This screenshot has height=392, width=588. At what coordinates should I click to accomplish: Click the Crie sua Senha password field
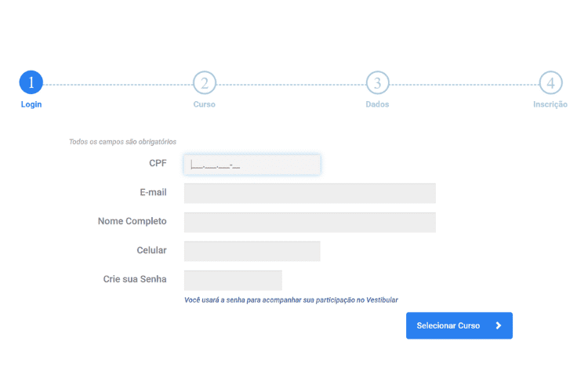(233, 280)
